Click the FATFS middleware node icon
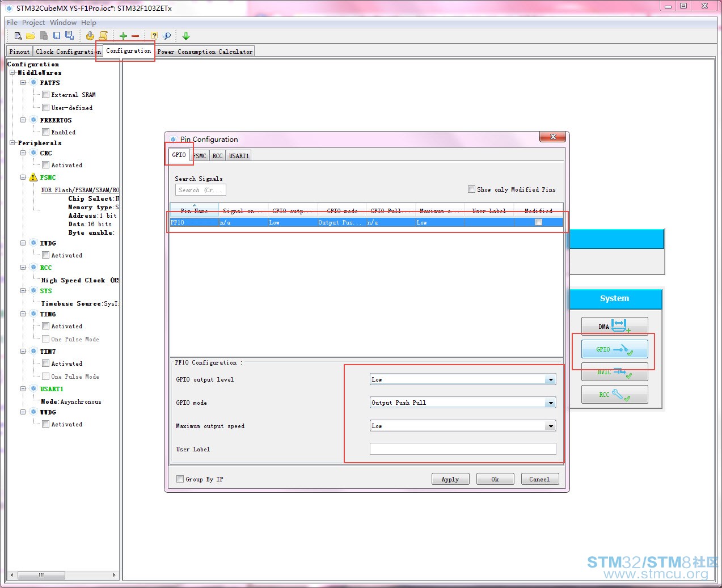Screen dimensions: 722x588 [x=33, y=82]
